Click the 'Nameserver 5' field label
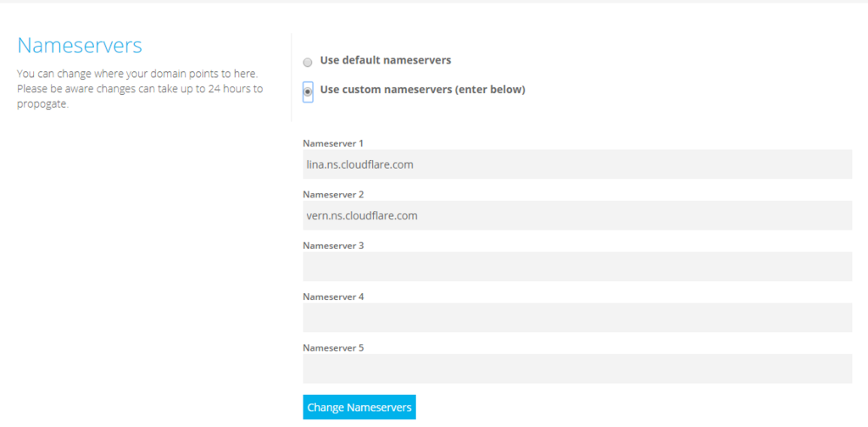The height and width of the screenshot is (427, 868). tap(333, 347)
